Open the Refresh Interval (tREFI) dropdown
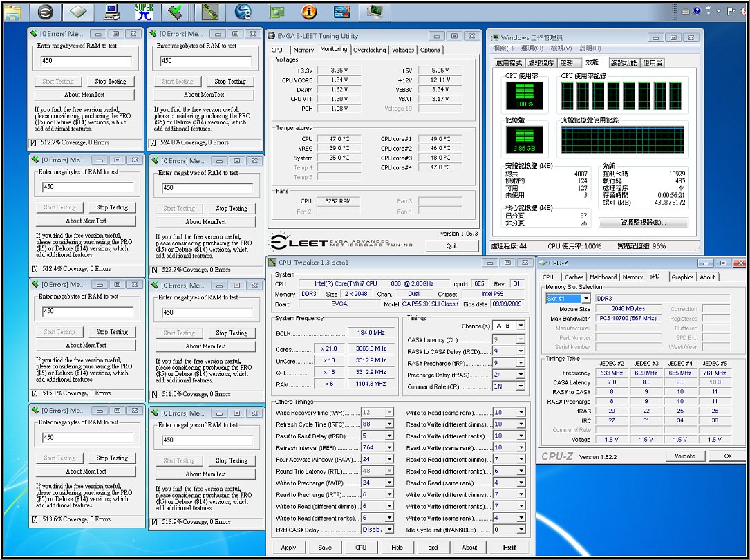750x560 pixels. coord(389,447)
